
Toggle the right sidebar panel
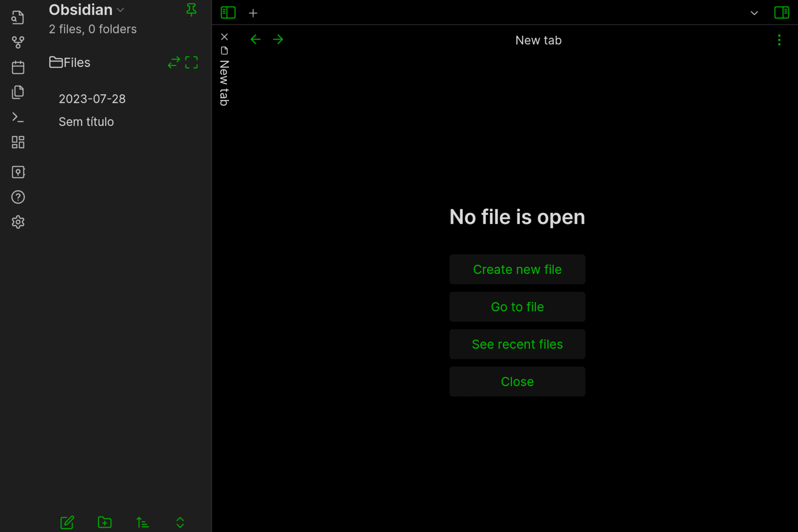782,13
